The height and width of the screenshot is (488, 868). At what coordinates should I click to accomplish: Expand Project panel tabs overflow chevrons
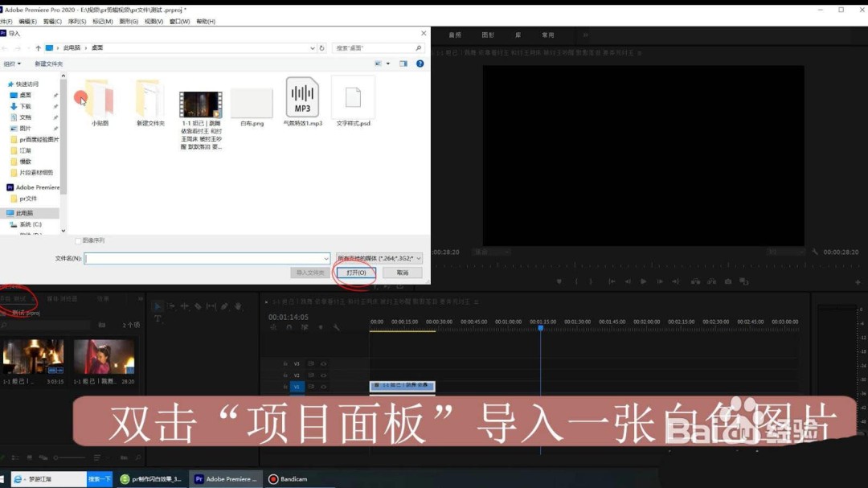point(140,298)
